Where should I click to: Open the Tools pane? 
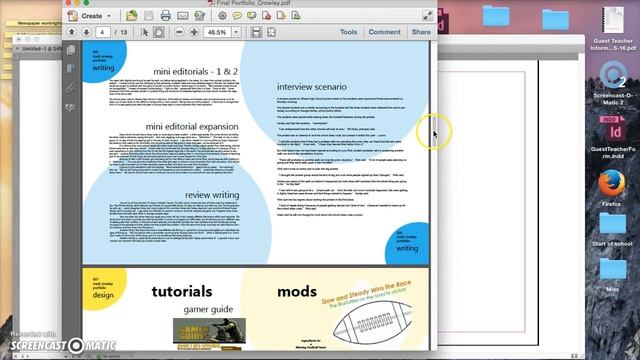coord(349,32)
